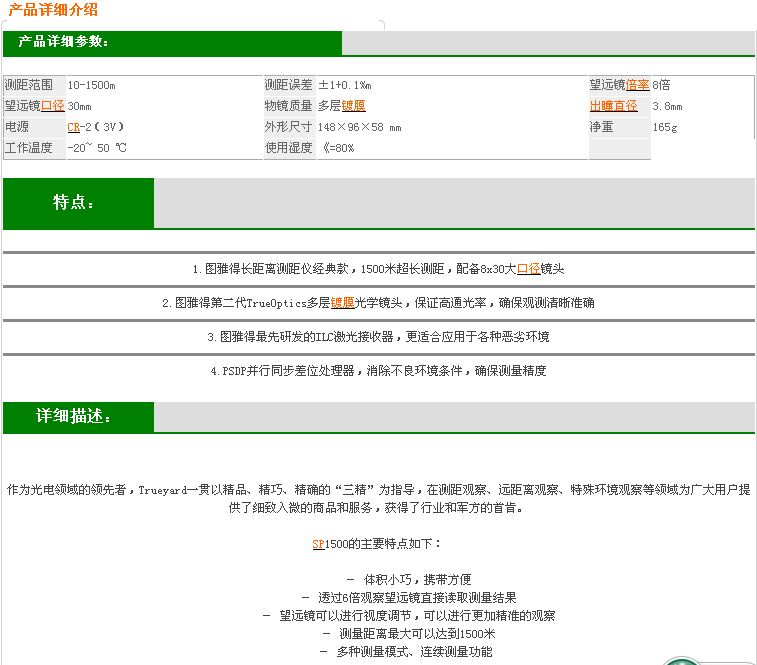Open the 镀膜 link in feature item 2
This screenshot has height=665, width=757.
[343, 303]
